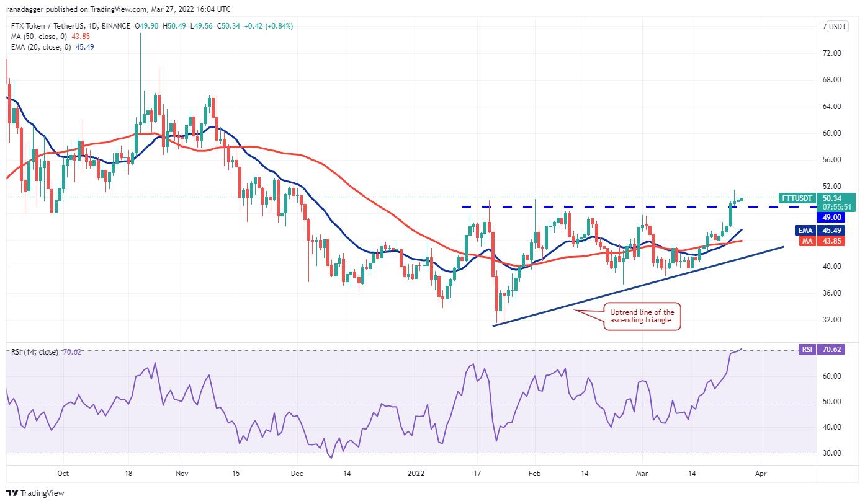865x504 pixels.
Task: Click the USDT currency label on price axis
Action: coord(838,27)
